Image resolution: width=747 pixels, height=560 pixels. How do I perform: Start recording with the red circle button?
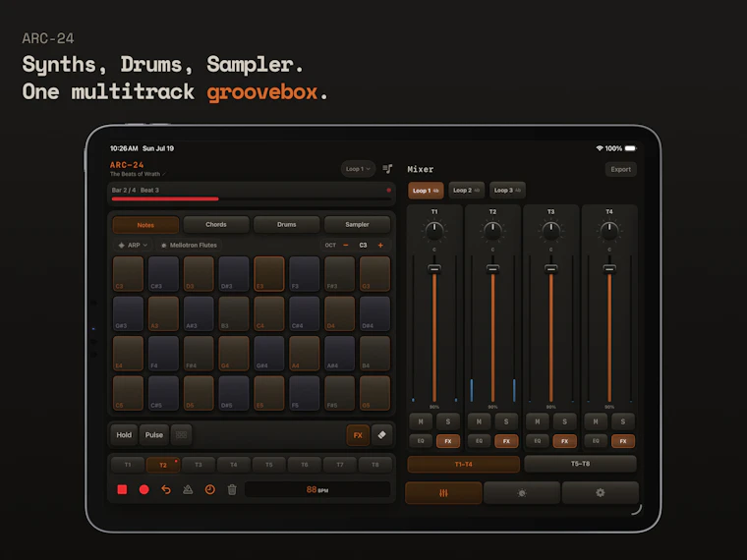click(144, 489)
